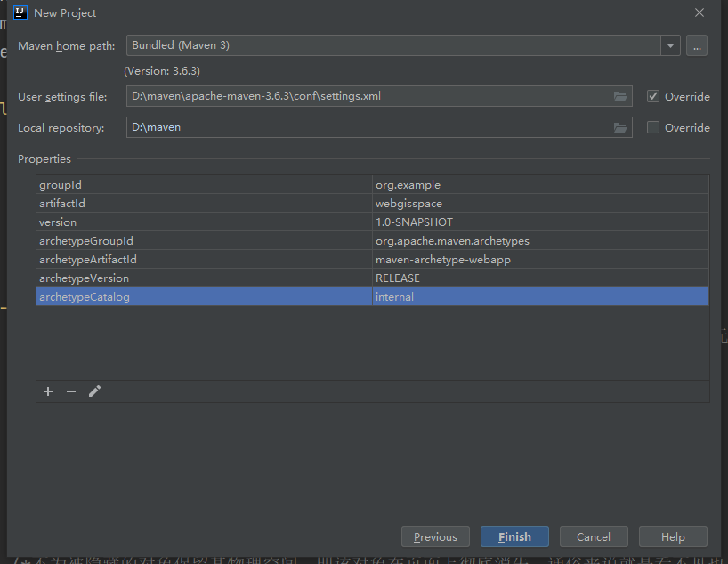Browse folder icon for User settings file
728x564 pixels.
click(x=620, y=97)
